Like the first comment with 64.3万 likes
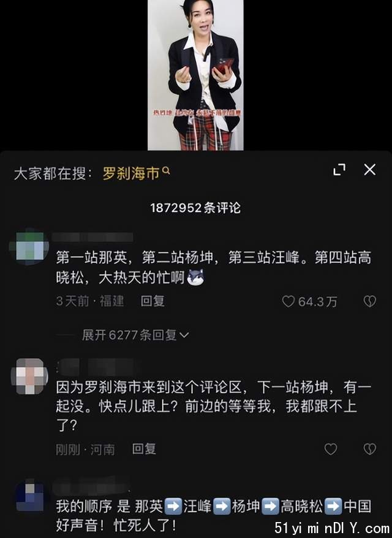Image resolution: width=392 pixels, height=538 pixels. tap(288, 301)
